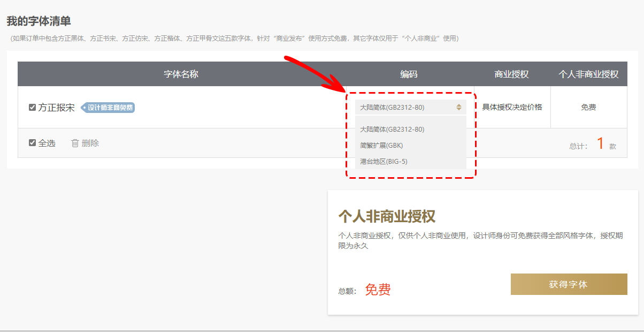Click the 个人非商业授权 column header
This screenshot has height=334, width=644.
[x=588, y=74]
